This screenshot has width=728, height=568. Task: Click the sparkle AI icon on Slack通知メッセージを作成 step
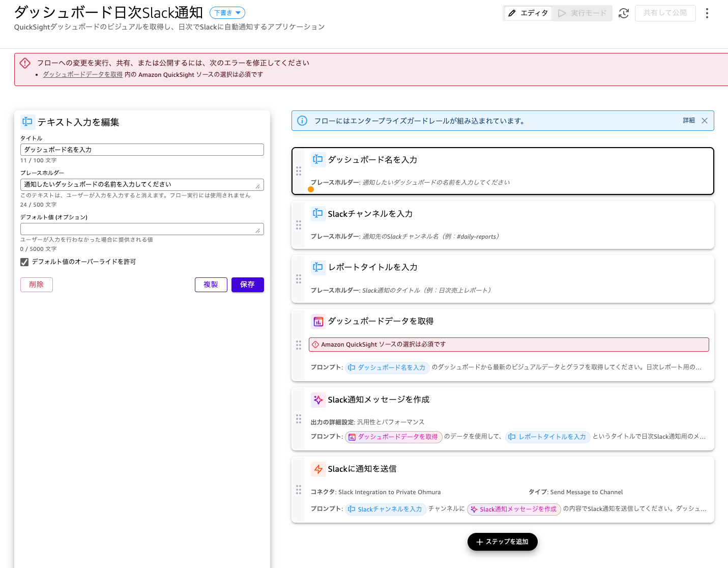(x=318, y=400)
